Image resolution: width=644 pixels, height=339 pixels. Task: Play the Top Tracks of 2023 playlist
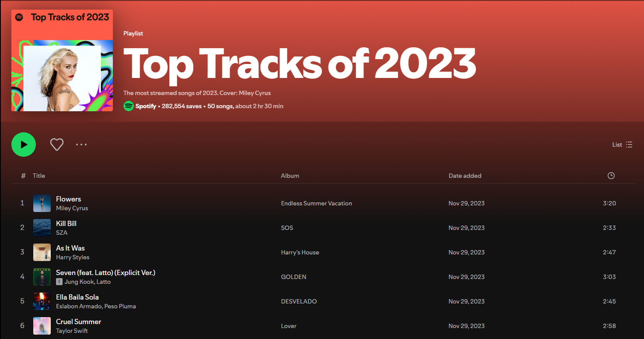coord(24,145)
